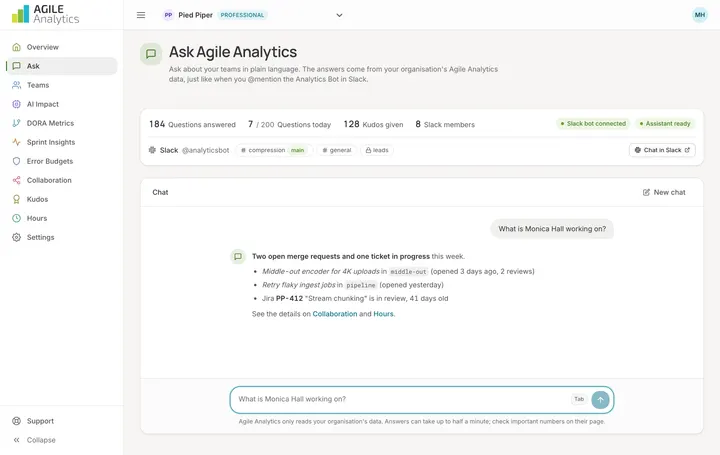Expand the Pied Piper organisation dropdown chevron

339,15
